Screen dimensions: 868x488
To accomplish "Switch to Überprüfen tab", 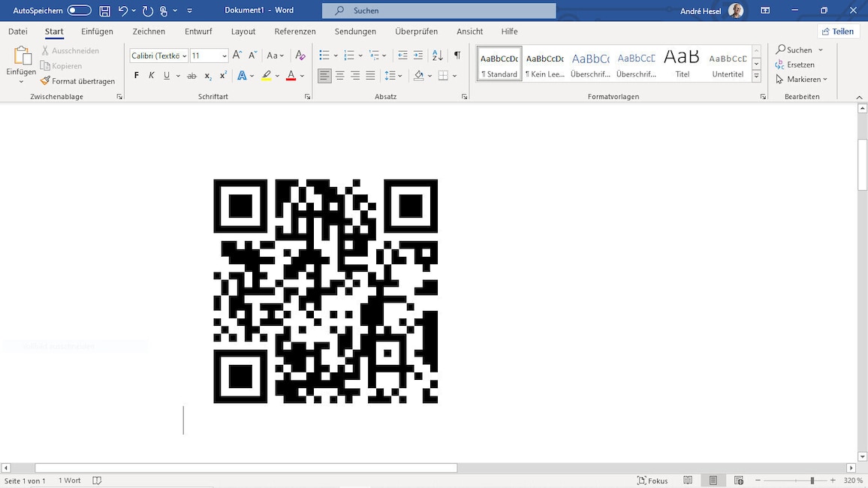I will pos(416,32).
